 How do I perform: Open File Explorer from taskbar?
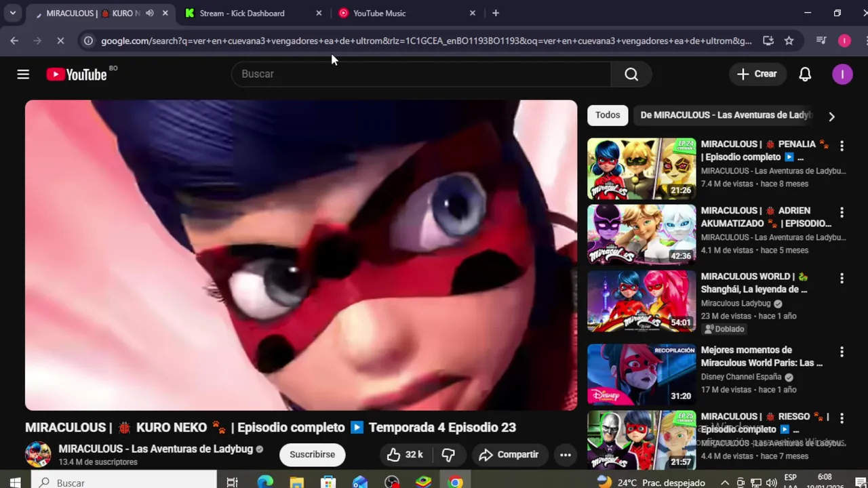click(x=296, y=483)
